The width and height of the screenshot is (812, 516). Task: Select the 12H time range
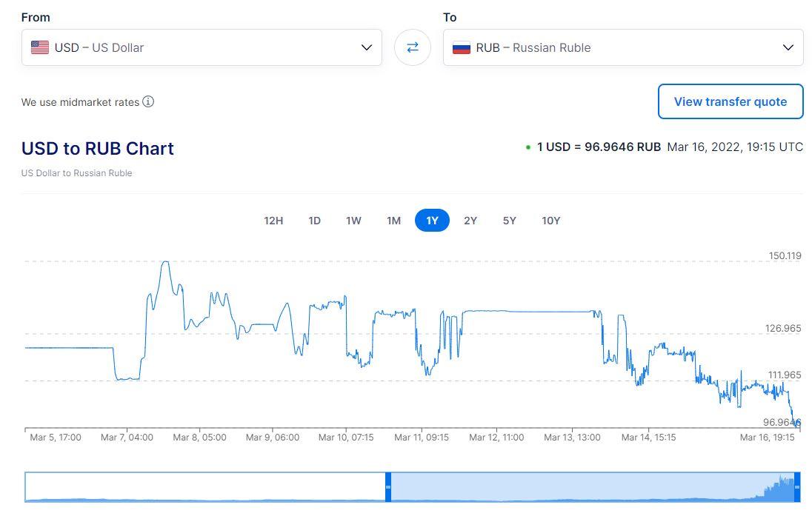(x=273, y=221)
